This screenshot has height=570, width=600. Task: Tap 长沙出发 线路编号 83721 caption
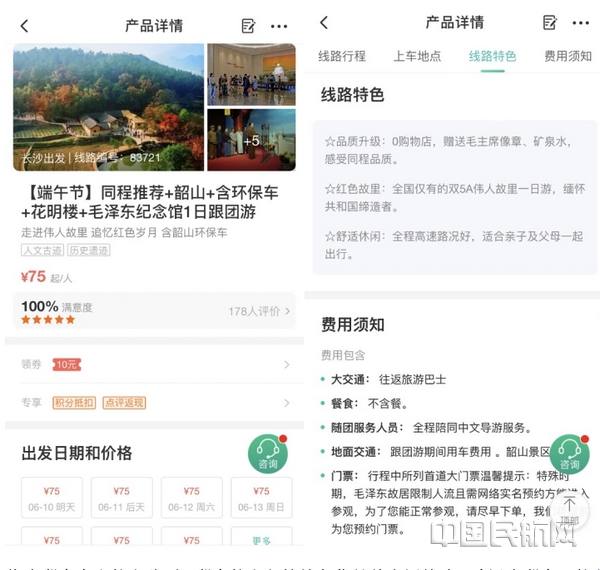[91, 158]
